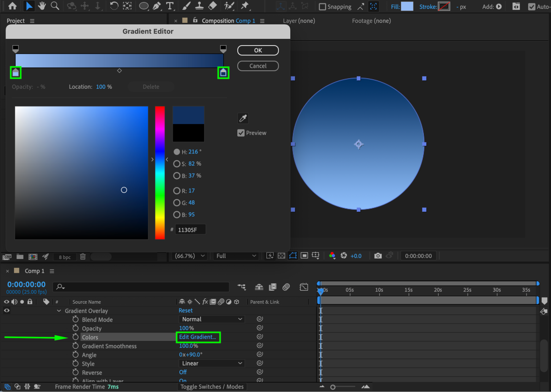Select the G green radio button
Screen dimensions: 551x392
[x=177, y=203]
